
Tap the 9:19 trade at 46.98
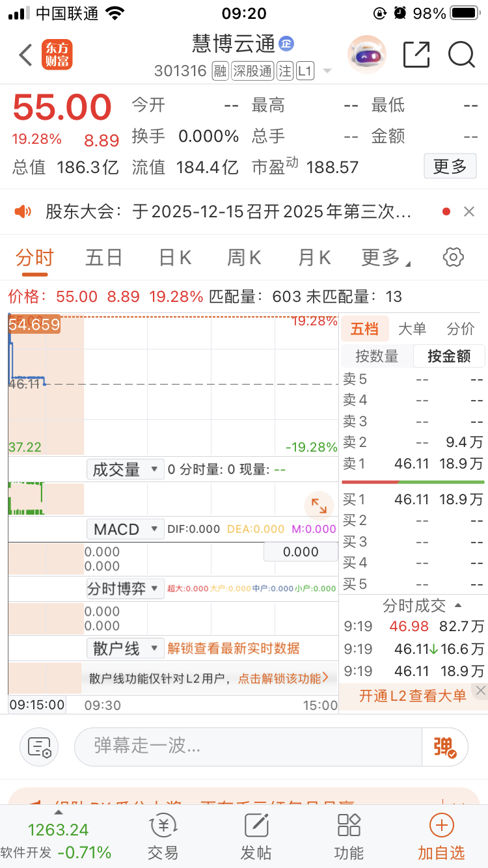click(413, 627)
